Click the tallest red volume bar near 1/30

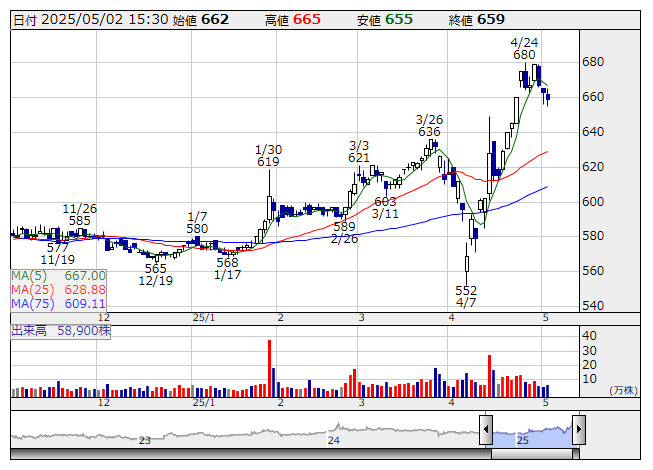(x=269, y=368)
